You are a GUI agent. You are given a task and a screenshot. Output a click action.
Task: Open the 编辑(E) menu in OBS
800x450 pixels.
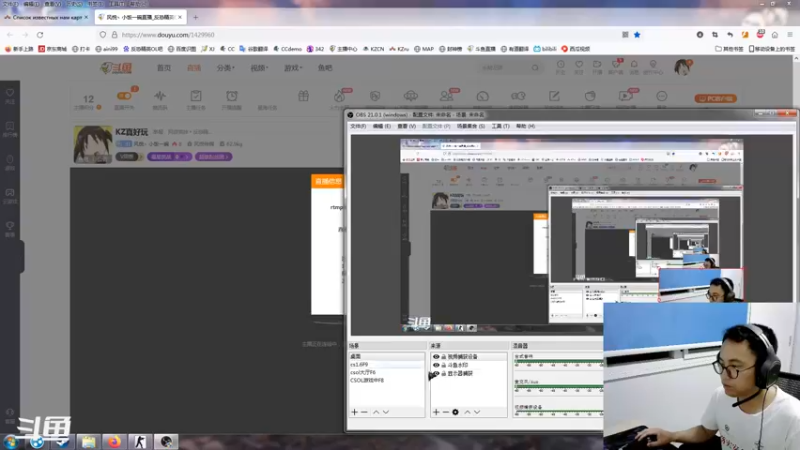tap(381, 126)
